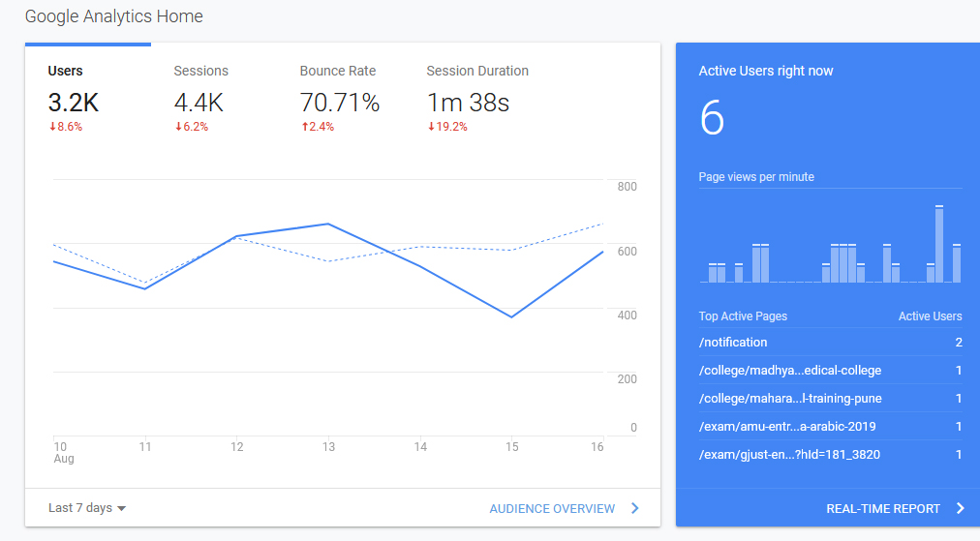Click the Active Users right now count 6
Image resolution: width=980 pixels, height=541 pixels.
pyautogui.click(x=712, y=117)
